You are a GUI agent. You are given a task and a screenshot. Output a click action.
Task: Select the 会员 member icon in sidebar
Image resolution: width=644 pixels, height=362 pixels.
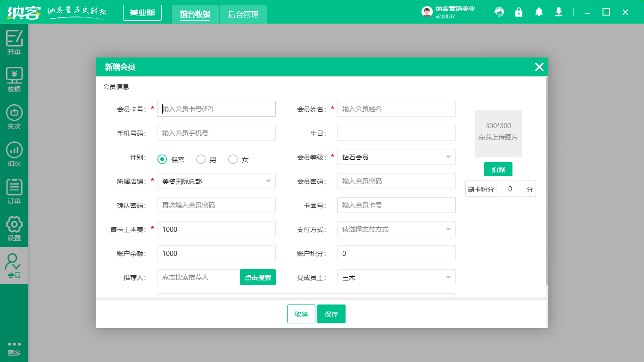pyautogui.click(x=14, y=265)
